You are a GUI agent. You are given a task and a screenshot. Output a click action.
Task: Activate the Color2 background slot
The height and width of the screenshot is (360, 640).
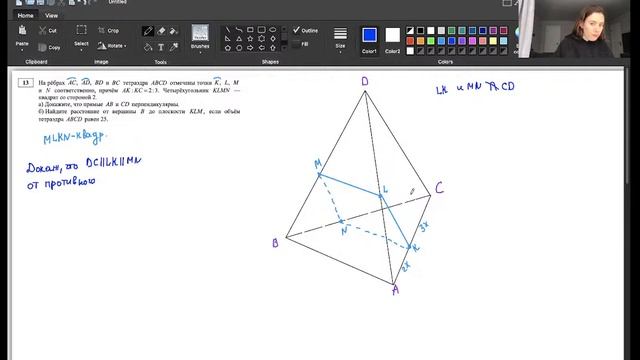coord(393,39)
